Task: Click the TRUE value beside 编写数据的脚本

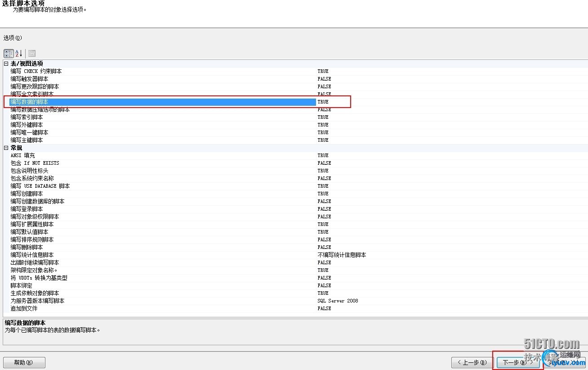Action: (x=323, y=102)
